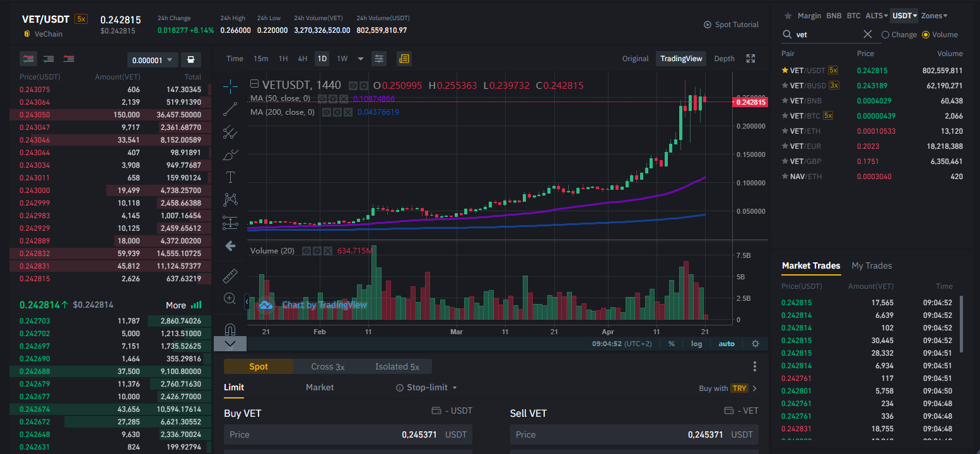Select the Change radio button

pos(899,35)
